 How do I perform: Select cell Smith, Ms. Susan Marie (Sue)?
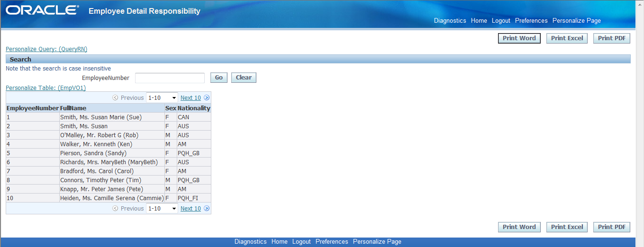point(112,117)
